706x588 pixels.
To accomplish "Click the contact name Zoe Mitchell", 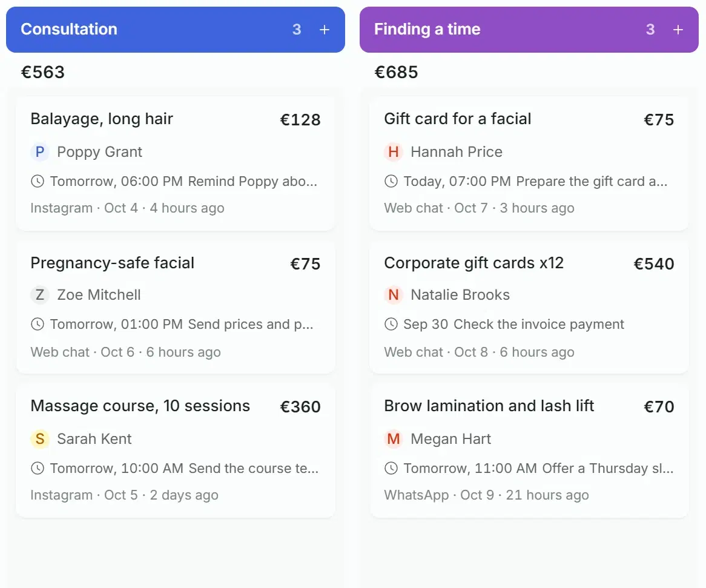I will tap(99, 295).
